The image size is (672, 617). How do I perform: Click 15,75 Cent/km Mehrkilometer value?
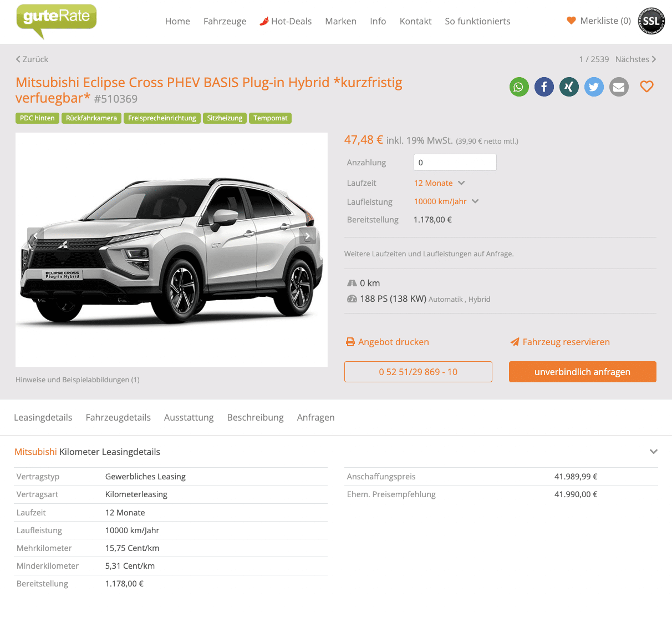click(132, 548)
